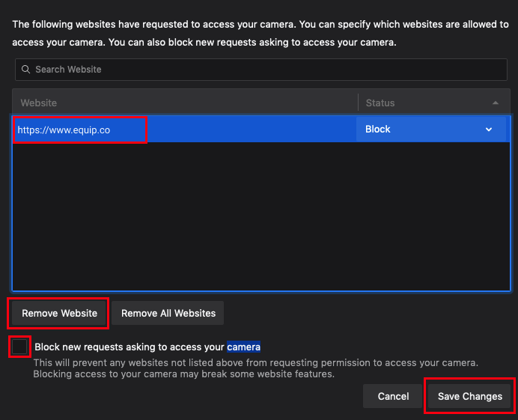Expand the Block status dropdown chevron
The height and width of the screenshot is (420, 518).
(x=489, y=130)
